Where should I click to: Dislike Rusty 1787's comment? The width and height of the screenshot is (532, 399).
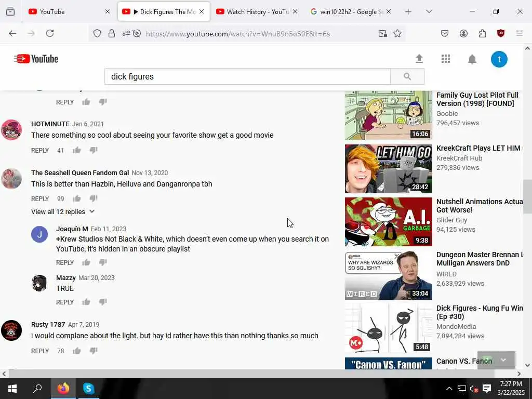click(x=94, y=351)
